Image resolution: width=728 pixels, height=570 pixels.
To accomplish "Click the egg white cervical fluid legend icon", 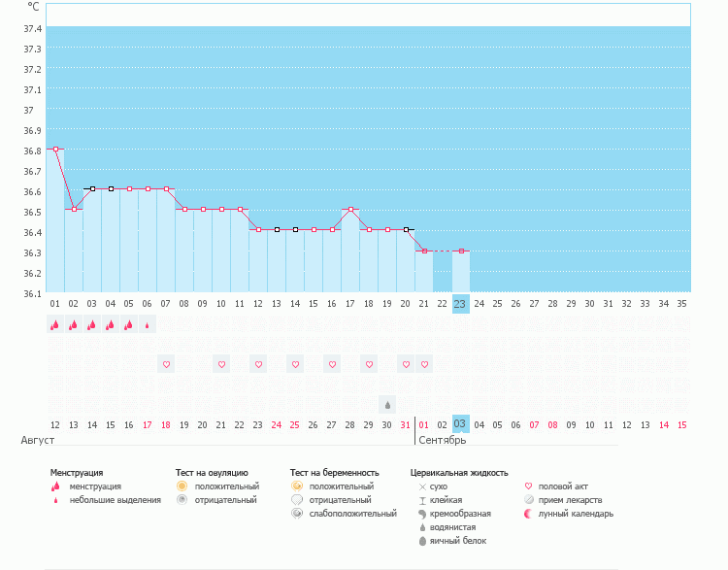I will 422,541.
